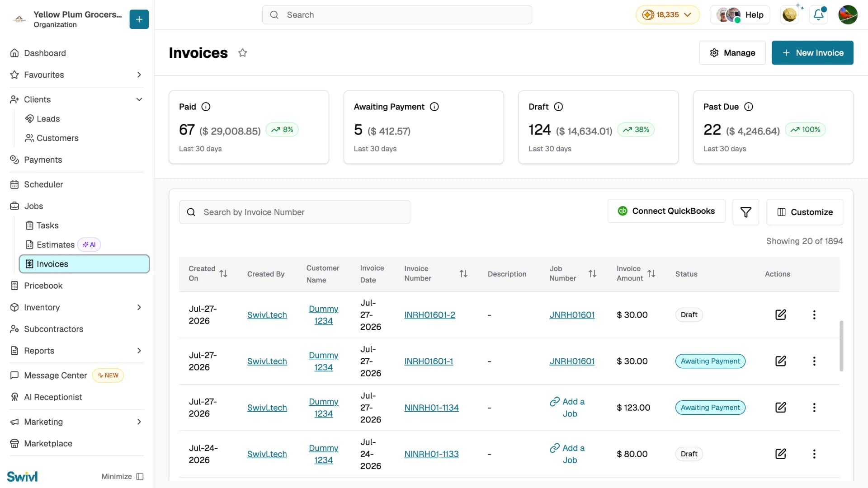
Task: Open the 18,335 credits dropdown
Action: point(667,15)
